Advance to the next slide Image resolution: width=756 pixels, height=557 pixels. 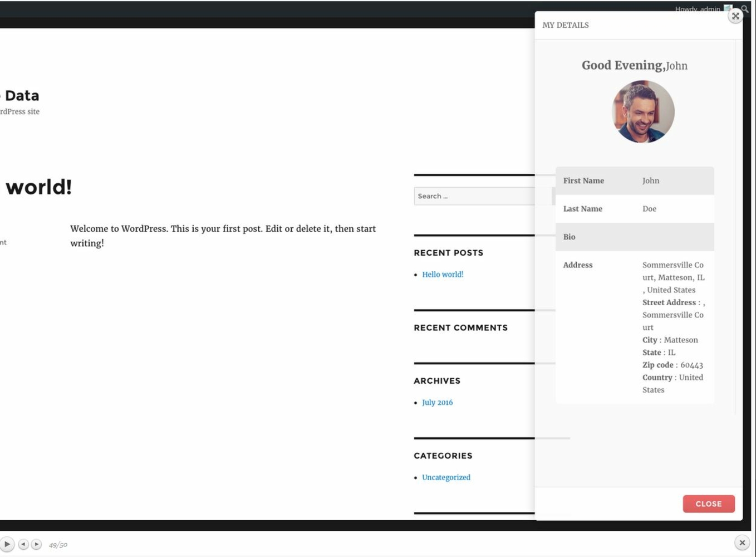(36, 544)
